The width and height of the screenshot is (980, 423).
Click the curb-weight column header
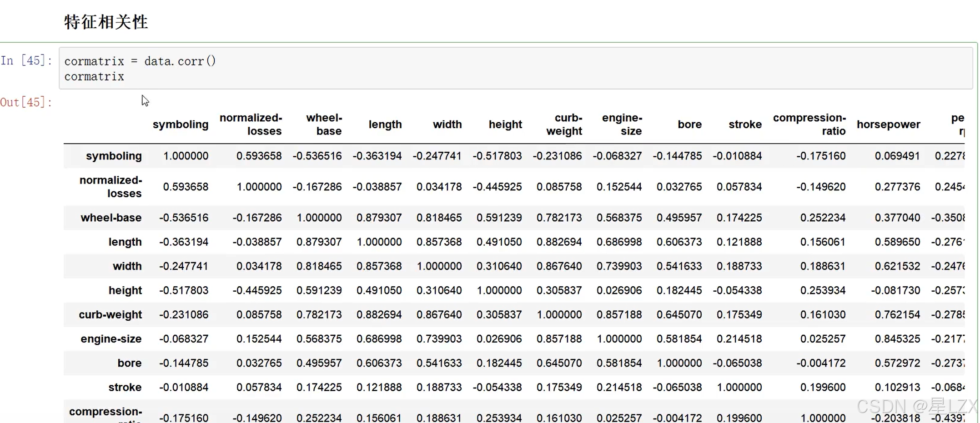point(564,124)
